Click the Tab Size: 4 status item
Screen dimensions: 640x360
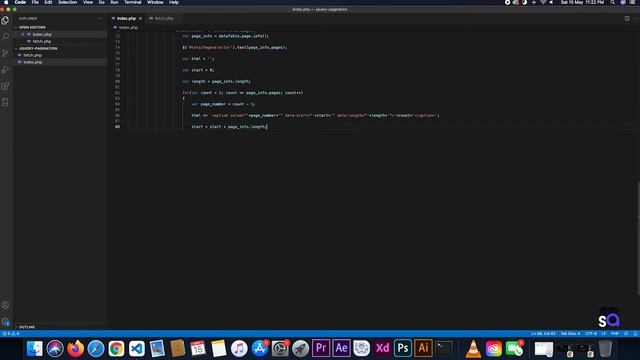coord(570,333)
